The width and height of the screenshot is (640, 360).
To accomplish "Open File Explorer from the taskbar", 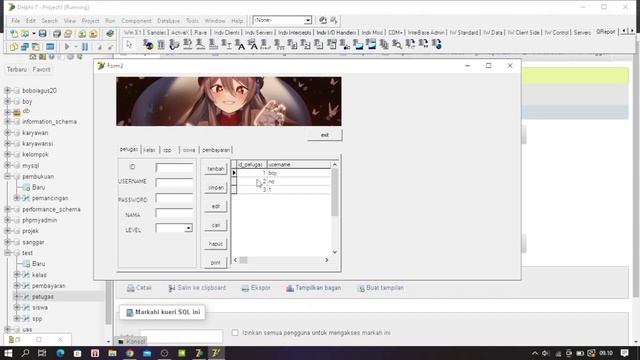I will [x=112, y=353].
